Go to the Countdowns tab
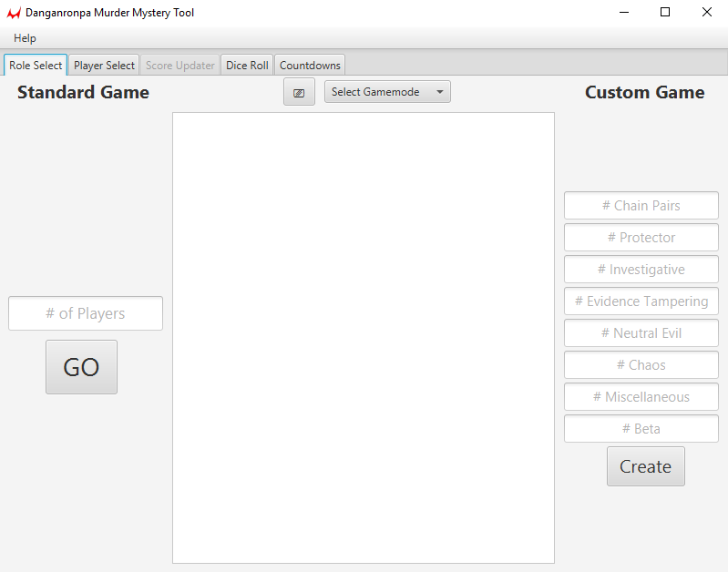The width and height of the screenshot is (728, 572). click(310, 65)
